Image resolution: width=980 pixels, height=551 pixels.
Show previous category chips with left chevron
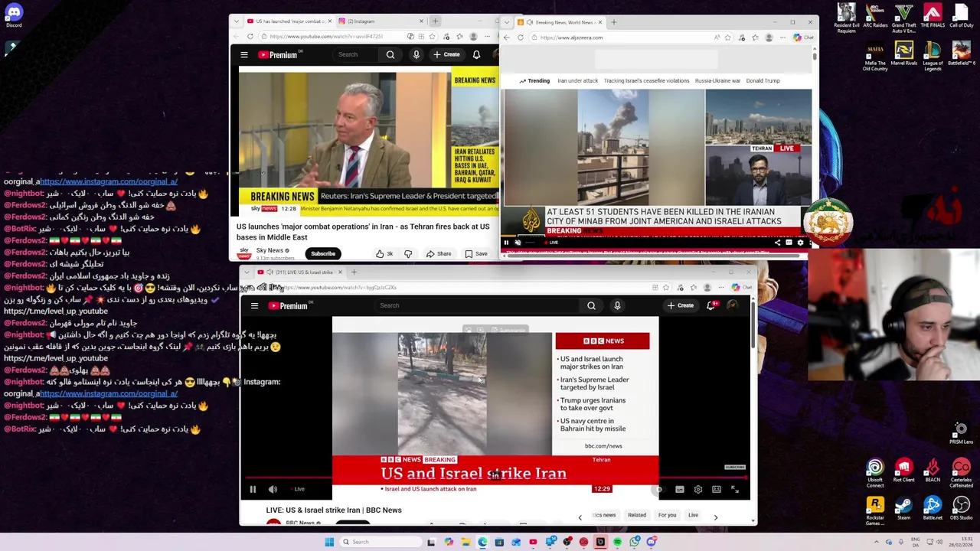point(580,517)
